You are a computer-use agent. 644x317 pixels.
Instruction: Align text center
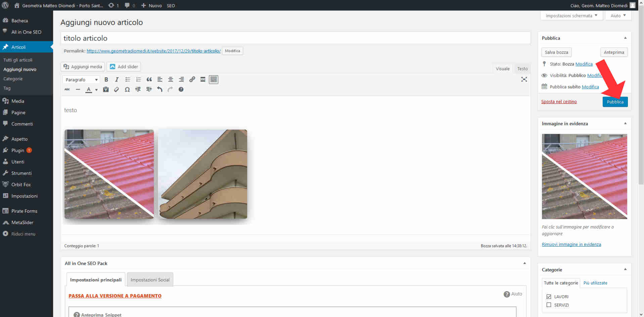(171, 80)
